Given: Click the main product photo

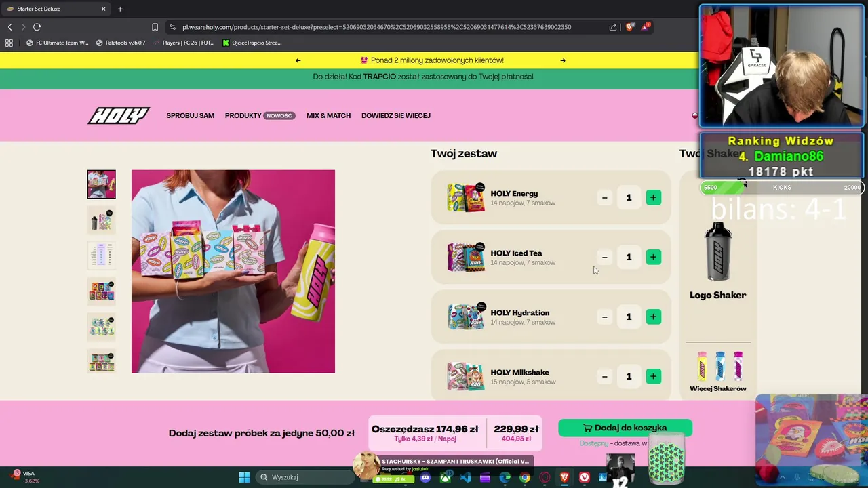Looking at the screenshot, I should coord(233,271).
